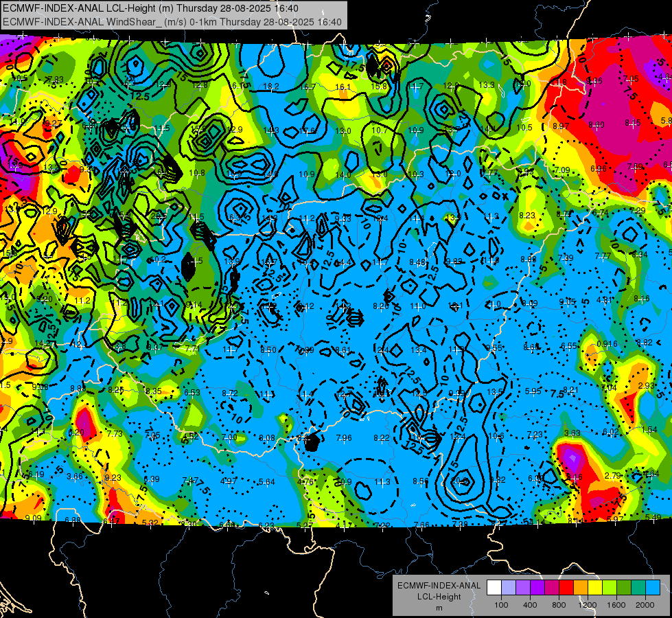This screenshot has height=618, width=672.
Task: Click the grid value 8.50
Action: tap(268, 350)
